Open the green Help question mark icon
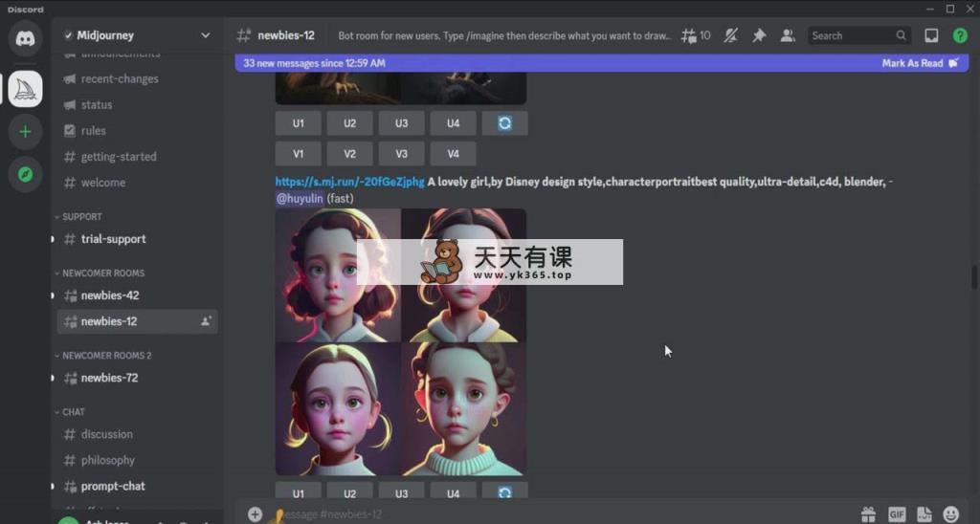The width and height of the screenshot is (980, 524). coord(960,35)
